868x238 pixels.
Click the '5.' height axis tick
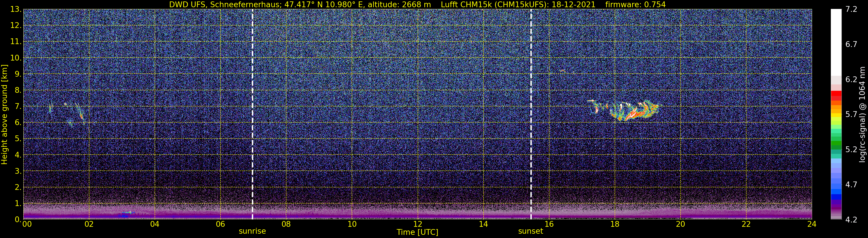(18, 139)
